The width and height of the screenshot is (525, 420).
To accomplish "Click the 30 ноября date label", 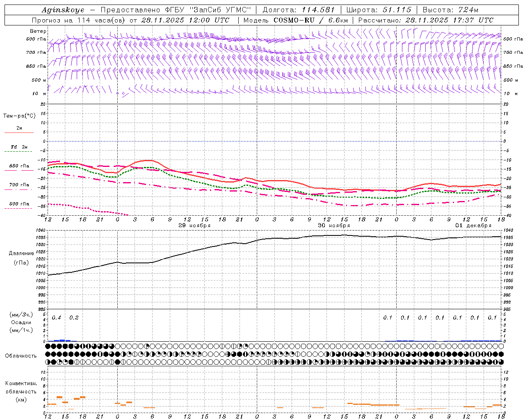I will pos(334,226).
